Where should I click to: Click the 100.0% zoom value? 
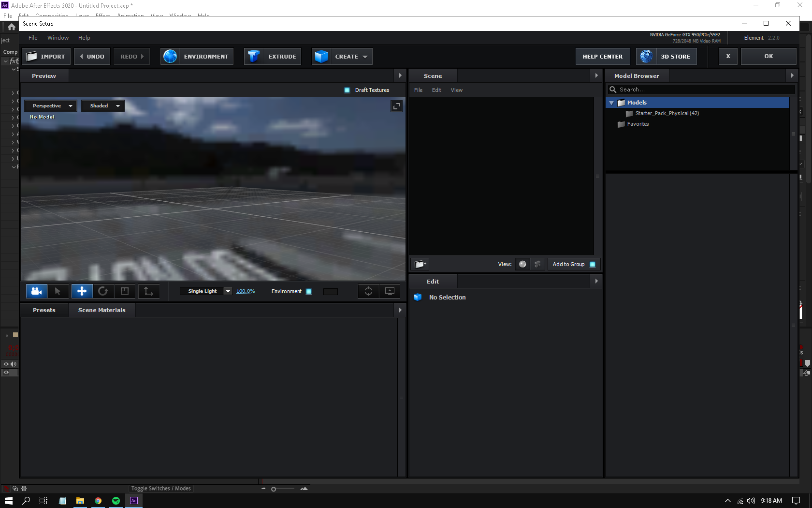(x=246, y=291)
